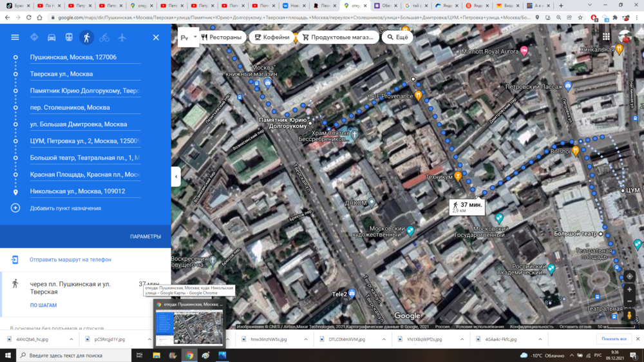Select the public transit travel mode icon
Screen dimensions: 644x362
(x=69, y=37)
